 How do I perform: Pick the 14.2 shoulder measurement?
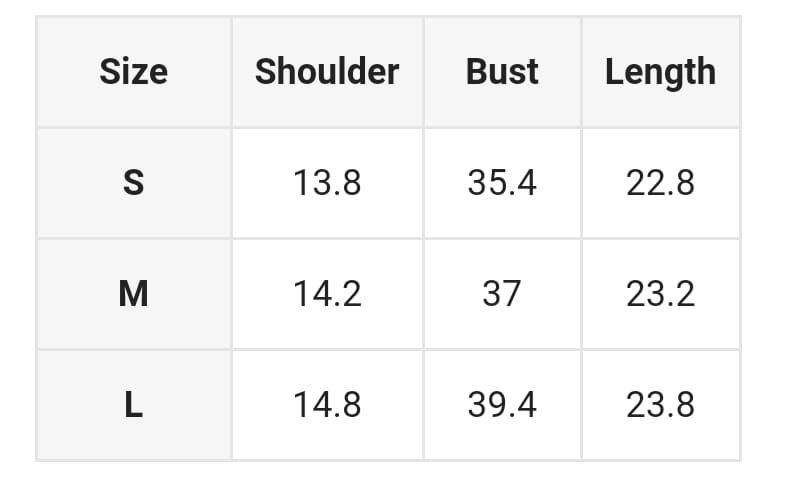327,294
